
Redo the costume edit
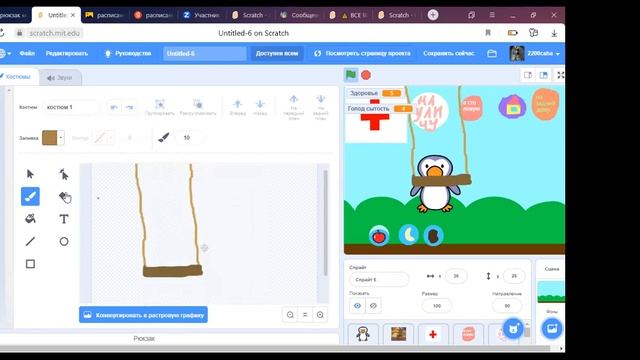[x=130, y=107]
